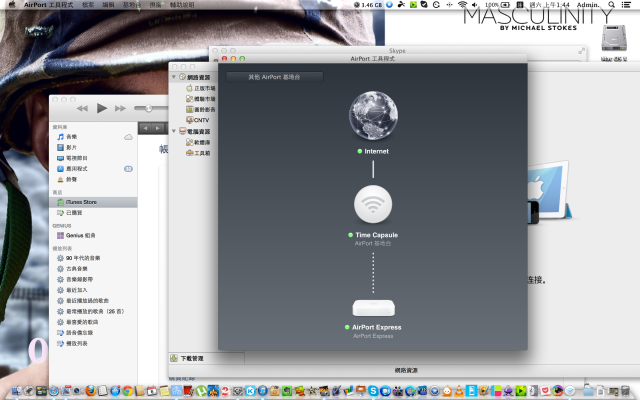Viewport: 640px width, 400px height.
Task: Go back in iTunes Store navigation
Action: tap(145, 128)
